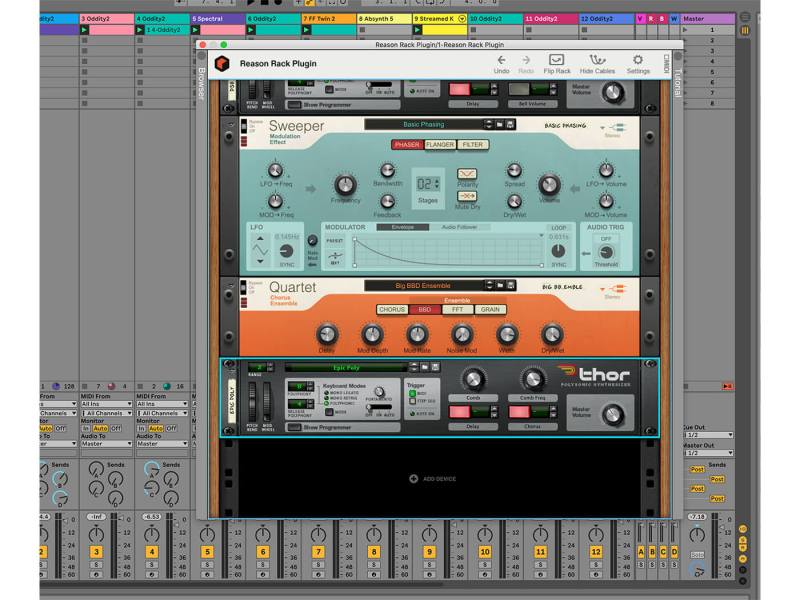Click the LFO waveform up arrow
800x600 pixels.
click(260, 238)
